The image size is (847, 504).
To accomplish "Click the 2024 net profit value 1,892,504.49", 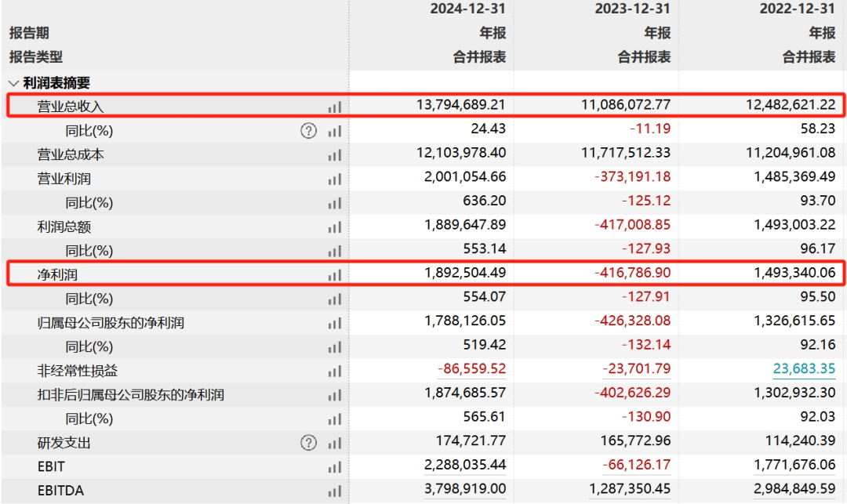I will pyautogui.click(x=465, y=273).
